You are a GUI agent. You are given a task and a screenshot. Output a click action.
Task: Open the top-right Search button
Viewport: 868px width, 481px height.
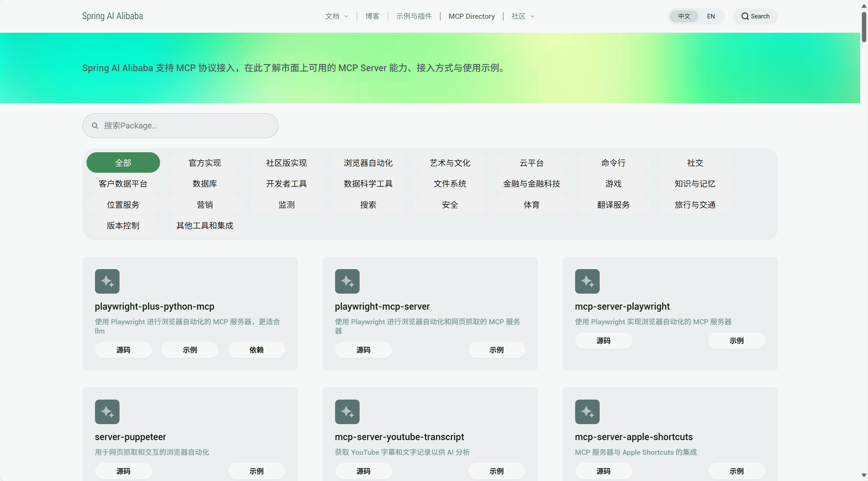(755, 16)
